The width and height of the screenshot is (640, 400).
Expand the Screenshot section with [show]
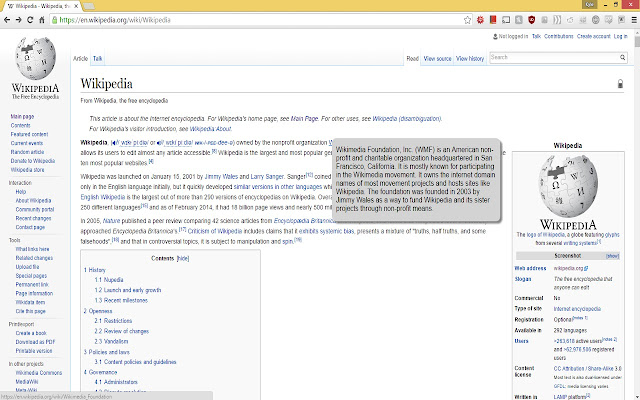612,256
